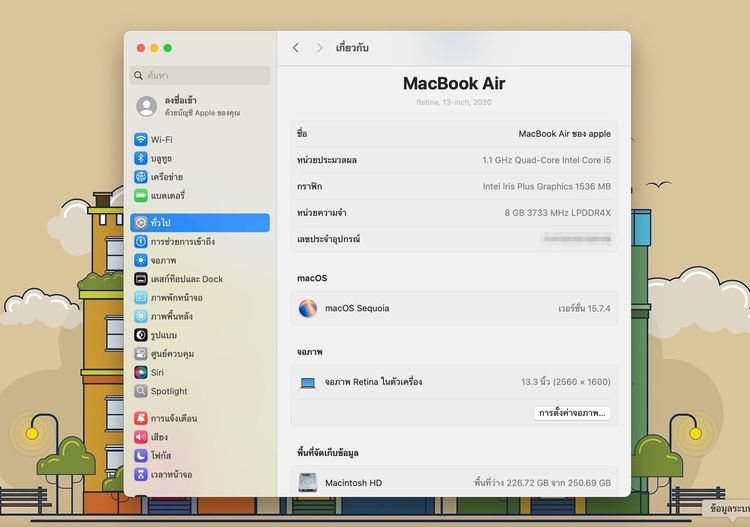Click the version text เวอร์ชั่น 15.7.4
The width and height of the screenshot is (750, 527).
[584, 308]
